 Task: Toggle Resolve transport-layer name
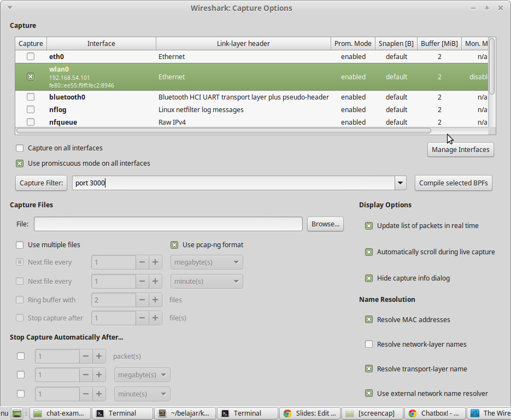pos(369,369)
